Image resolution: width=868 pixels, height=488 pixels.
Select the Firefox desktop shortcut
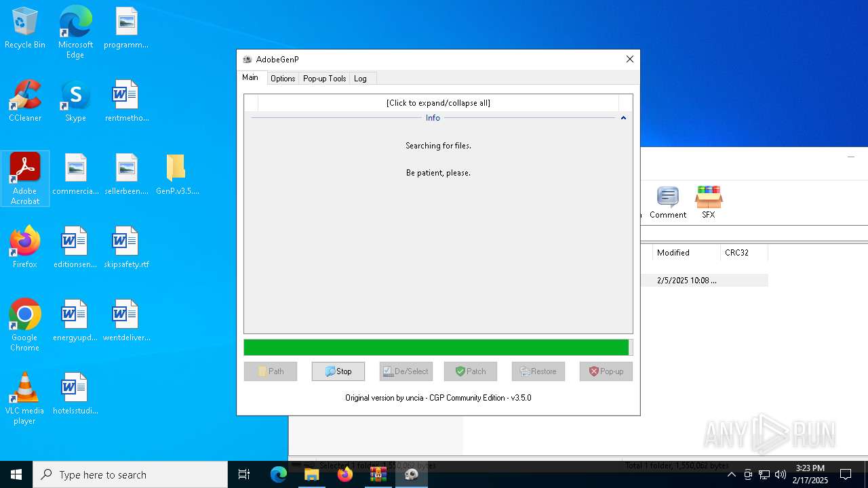(x=25, y=248)
